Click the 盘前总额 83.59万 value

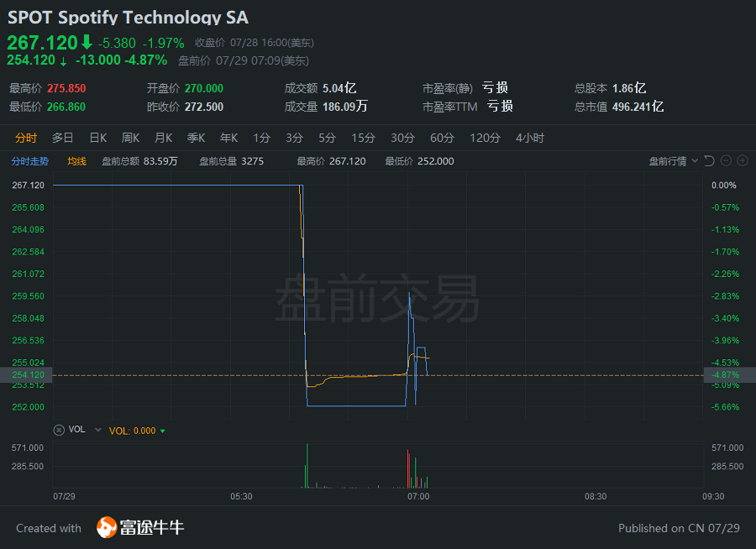(x=160, y=161)
